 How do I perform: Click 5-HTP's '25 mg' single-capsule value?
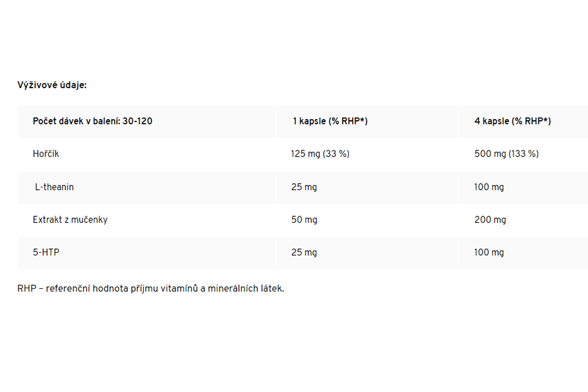click(x=304, y=252)
